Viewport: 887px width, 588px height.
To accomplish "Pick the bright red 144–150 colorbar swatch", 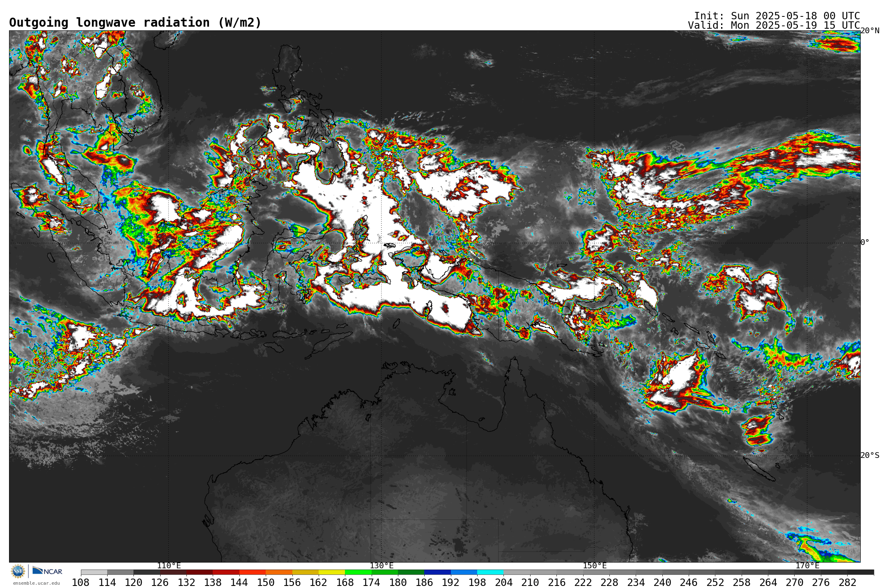I will pyautogui.click(x=253, y=572).
